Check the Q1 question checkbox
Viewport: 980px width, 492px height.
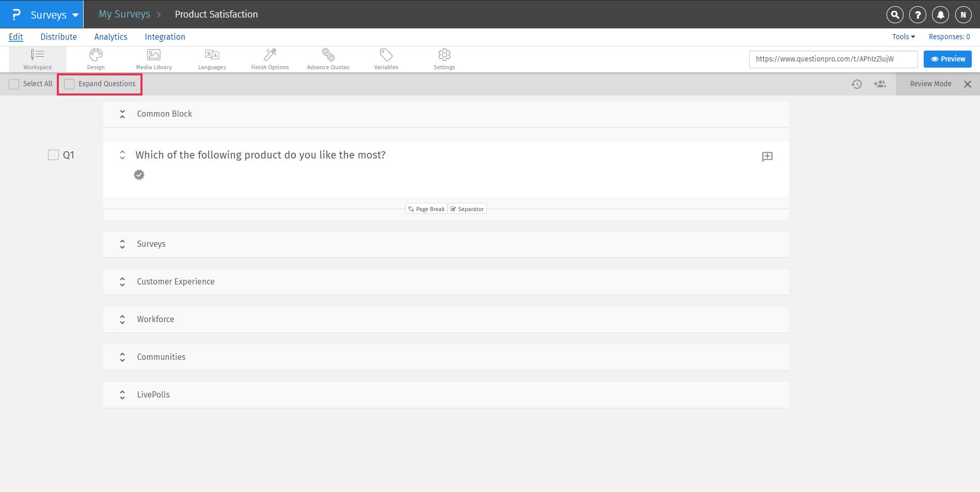pos(53,155)
